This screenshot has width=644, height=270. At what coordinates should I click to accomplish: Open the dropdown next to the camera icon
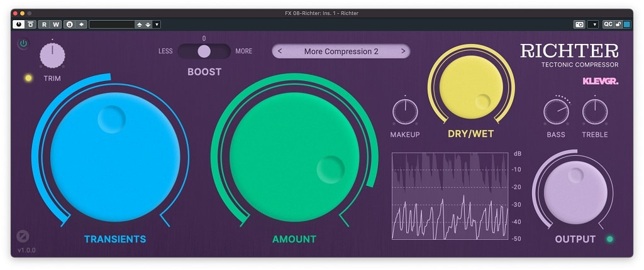point(593,24)
